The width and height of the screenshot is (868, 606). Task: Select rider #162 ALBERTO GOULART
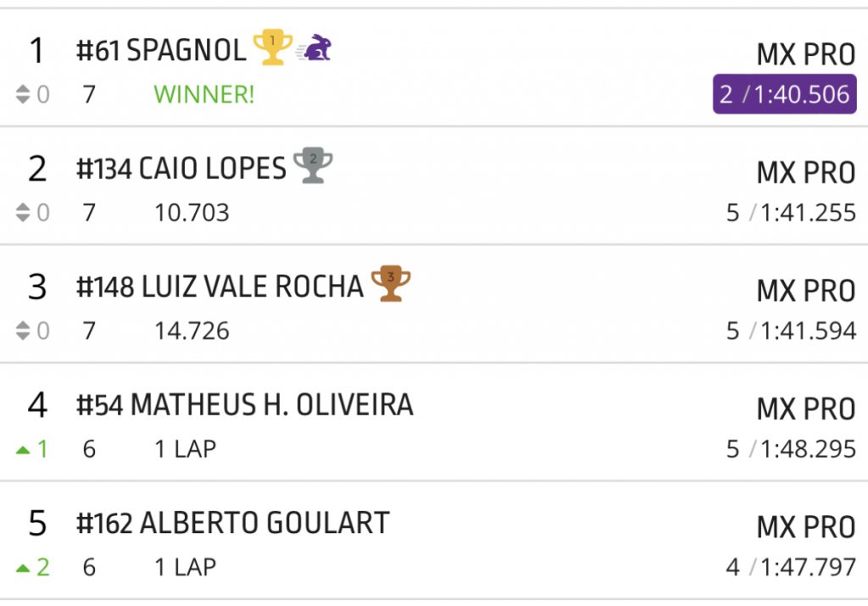232,523
